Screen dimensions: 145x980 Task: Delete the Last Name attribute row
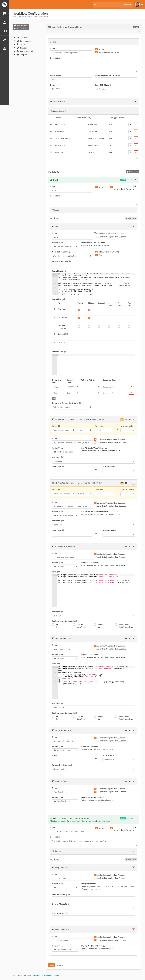[x=136, y=131]
